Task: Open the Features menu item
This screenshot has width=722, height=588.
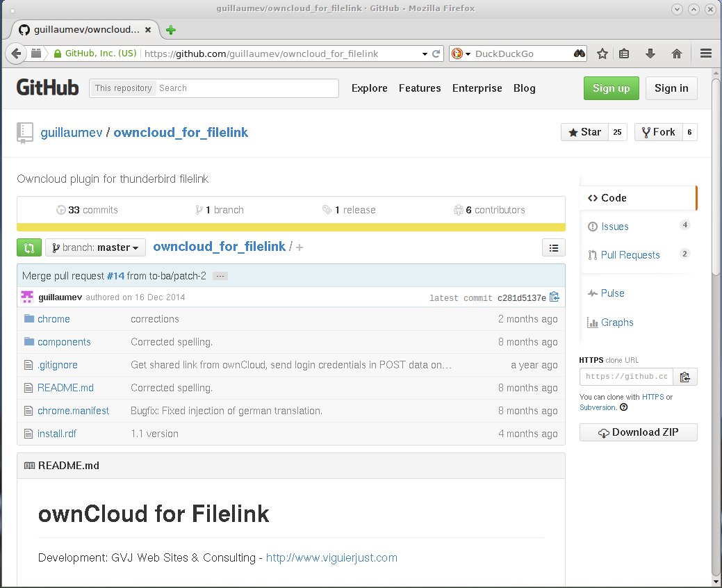Action: 420,88
